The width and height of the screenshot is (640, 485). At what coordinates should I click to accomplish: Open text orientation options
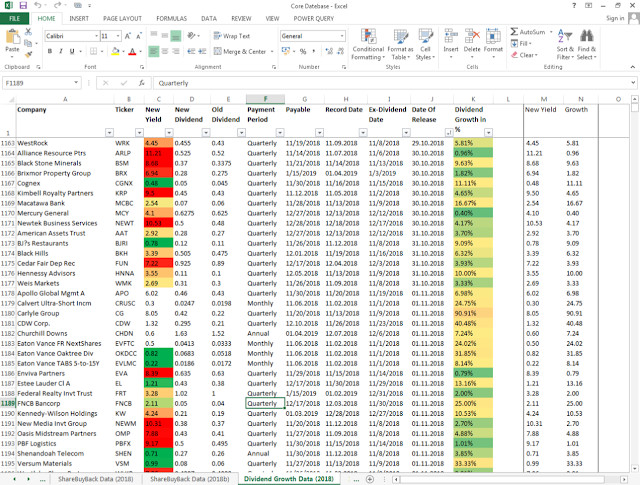tap(191, 36)
